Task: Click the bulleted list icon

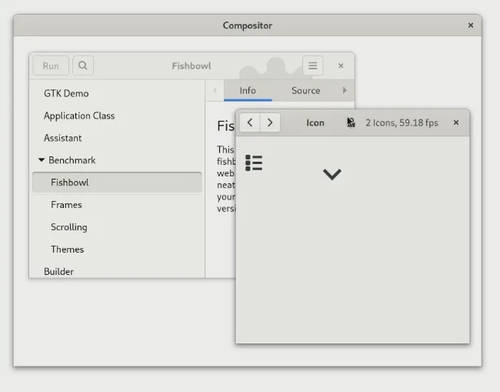Action: [254, 163]
